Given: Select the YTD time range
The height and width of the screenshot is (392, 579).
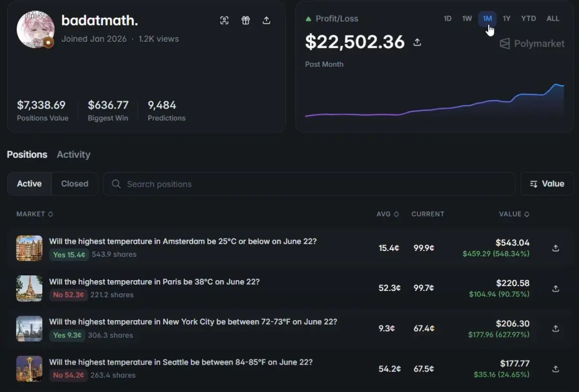Looking at the screenshot, I should [x=528, y=18].
